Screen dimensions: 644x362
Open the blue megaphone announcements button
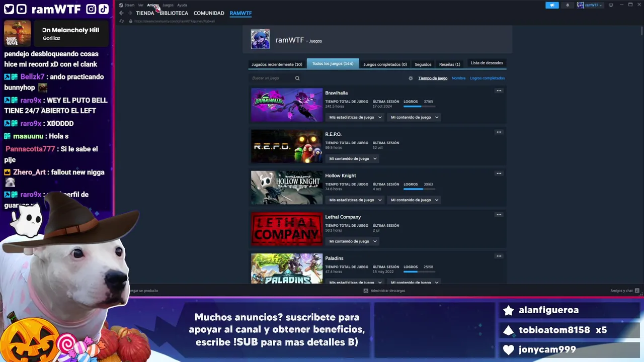[552, 5]
